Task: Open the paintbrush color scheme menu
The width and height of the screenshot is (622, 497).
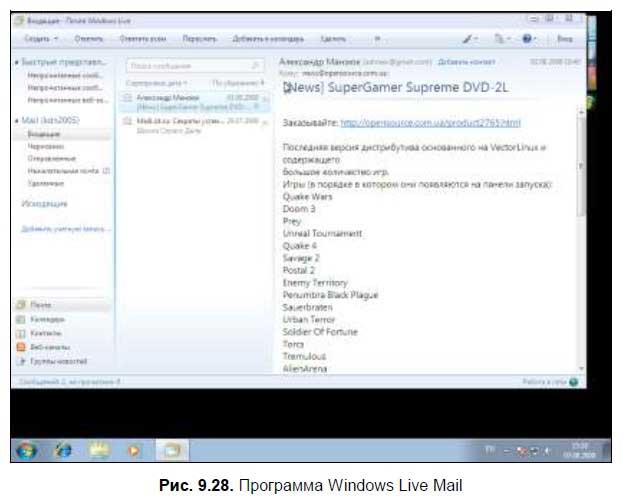Action: coord(470,38)
